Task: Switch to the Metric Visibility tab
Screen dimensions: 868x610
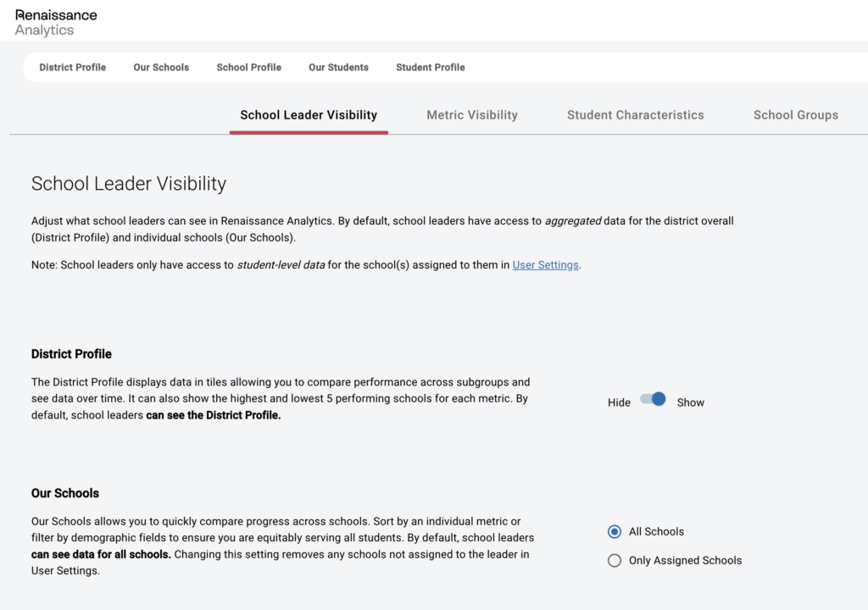Action: (472, 115)
